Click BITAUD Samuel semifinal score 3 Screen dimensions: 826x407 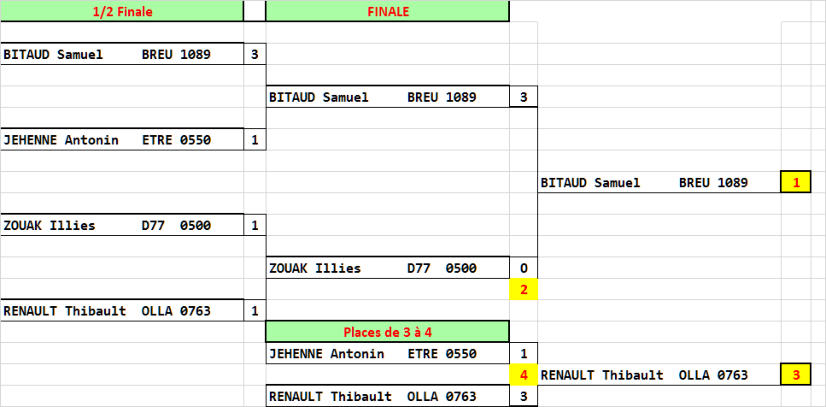click(x=255, y=54)
